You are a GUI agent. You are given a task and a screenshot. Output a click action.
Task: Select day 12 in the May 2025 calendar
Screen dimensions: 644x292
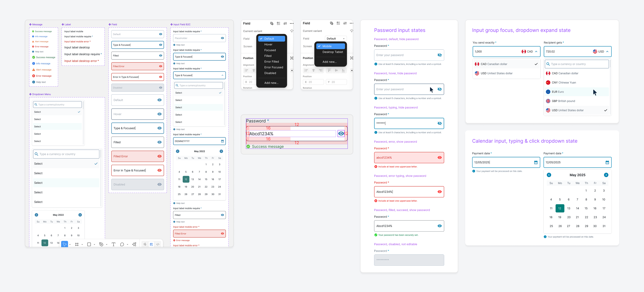click(560, 208)
